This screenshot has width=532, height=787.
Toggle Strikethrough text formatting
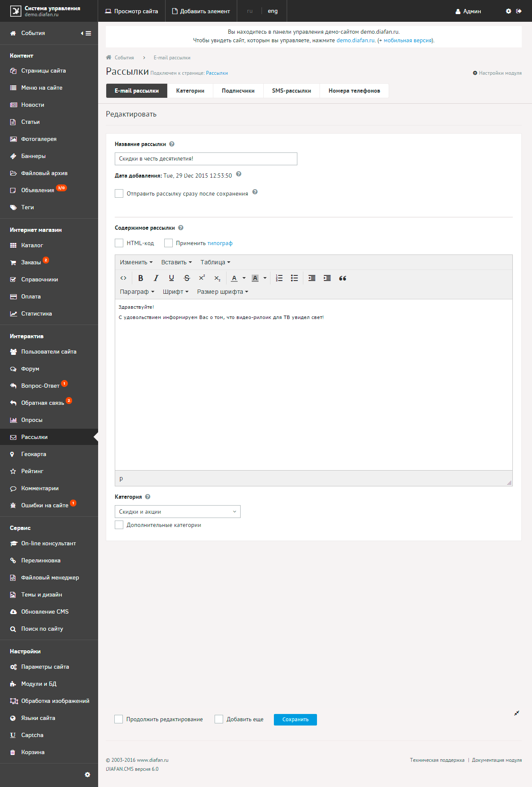coord(186,278)
